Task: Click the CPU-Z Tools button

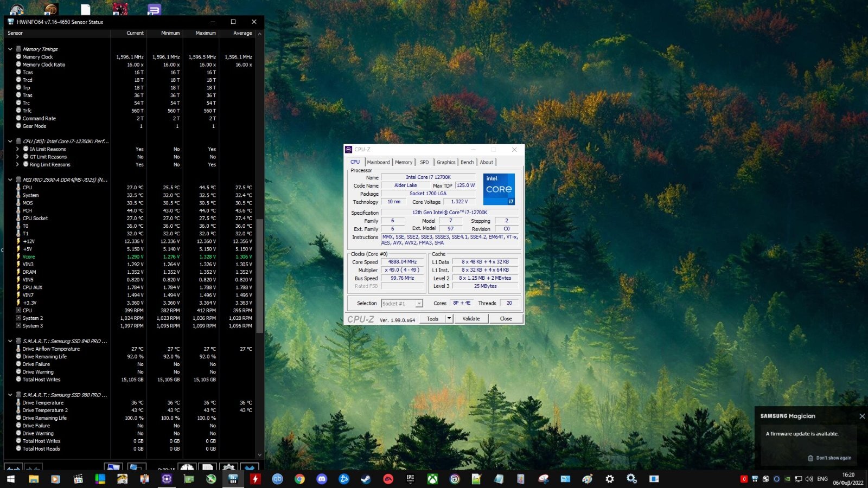Action: pos(432,319)
